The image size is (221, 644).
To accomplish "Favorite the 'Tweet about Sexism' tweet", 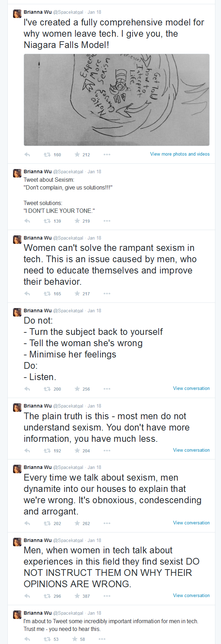I will (77, 221).
